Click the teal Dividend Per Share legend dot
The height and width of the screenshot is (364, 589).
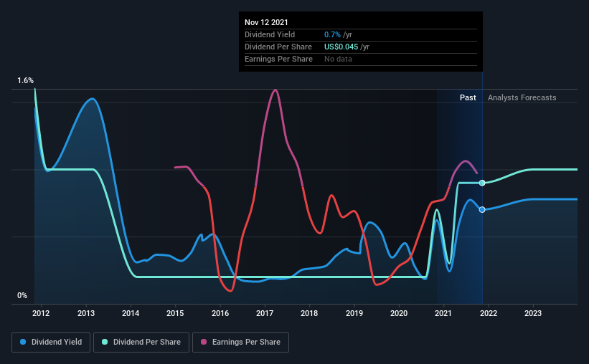[105, 342]
